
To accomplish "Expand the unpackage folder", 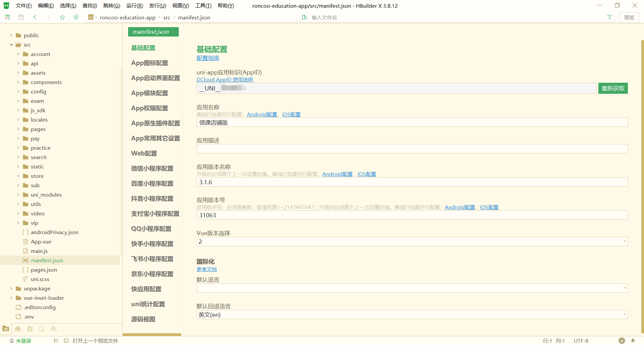I will click(11, 288).
